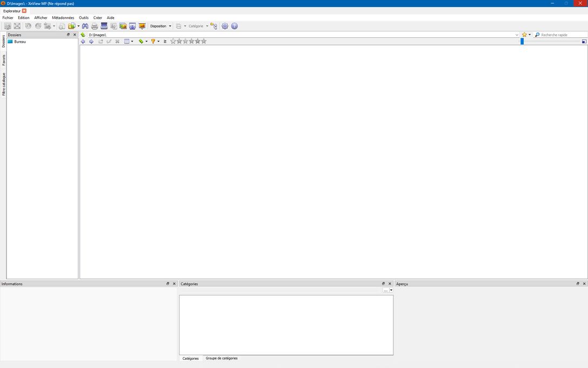Select the Explorateur tab

(x=12, y=11)
